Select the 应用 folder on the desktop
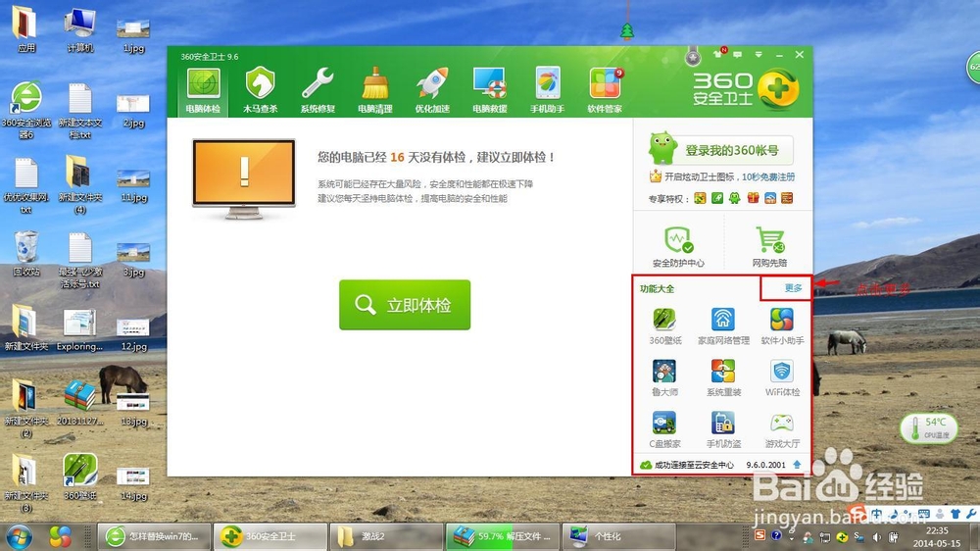980x551 pixels. click(x=26, y=30)
